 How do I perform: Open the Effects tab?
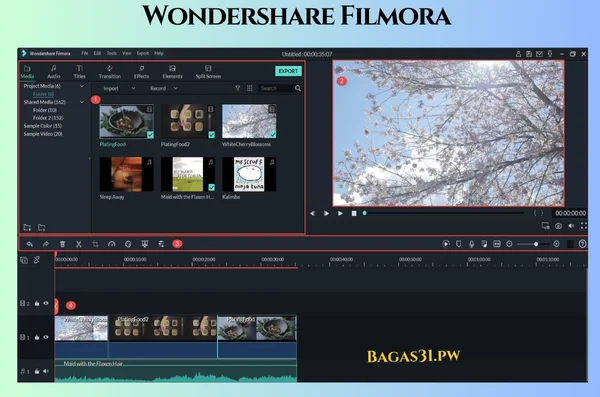pos(141,72)
